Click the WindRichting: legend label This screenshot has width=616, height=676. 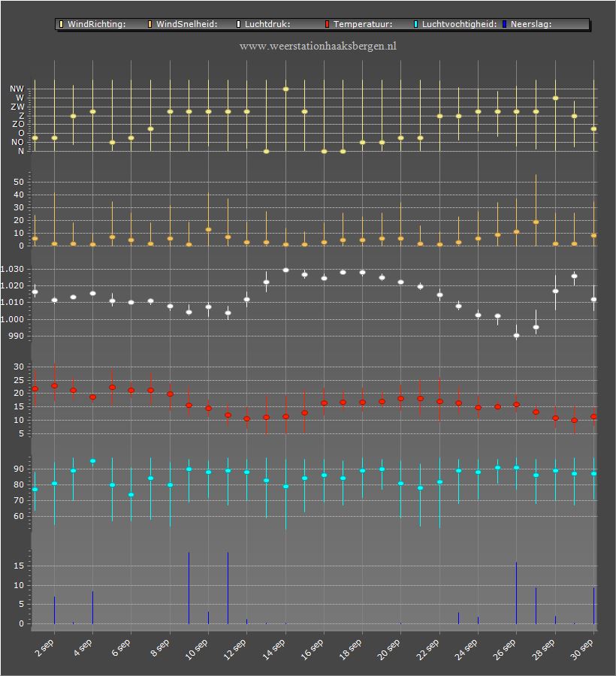coord(97,24)
